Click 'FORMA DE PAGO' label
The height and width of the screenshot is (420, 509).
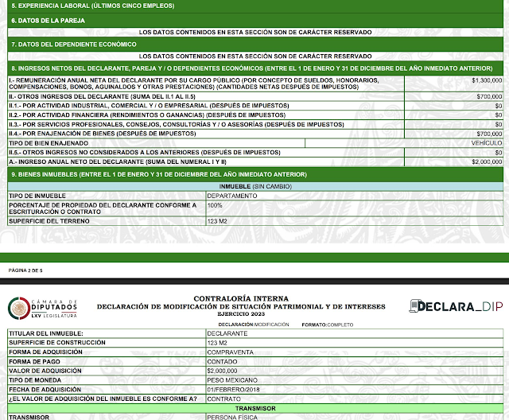click(x=34, y=362)
